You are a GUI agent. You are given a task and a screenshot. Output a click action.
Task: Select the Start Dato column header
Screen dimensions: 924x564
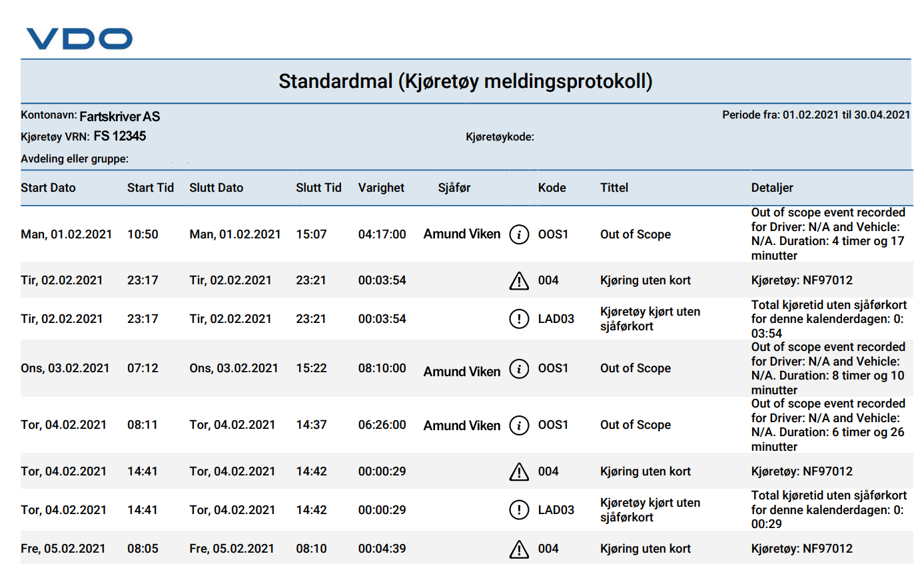coord(49,188)
